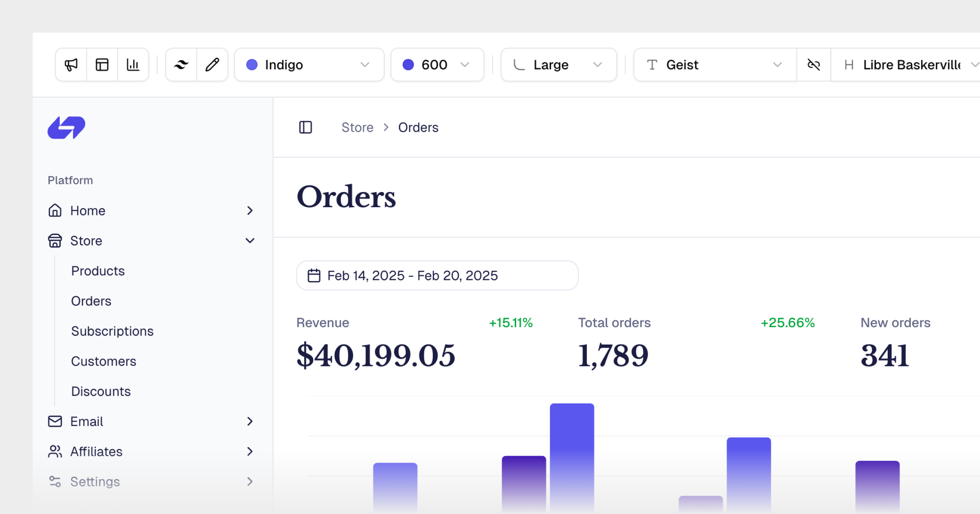Collapse the Store sidebar section
980x514 pixels.
coord(250,241)
